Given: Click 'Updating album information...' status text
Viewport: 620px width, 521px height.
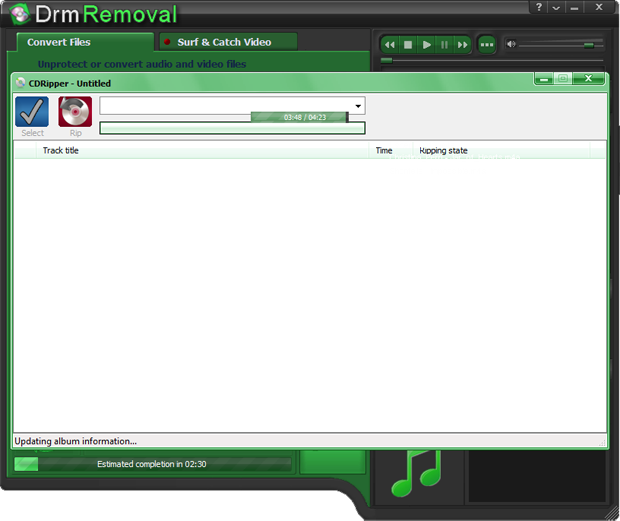Looking at the screenshot, I should [76, 441].
